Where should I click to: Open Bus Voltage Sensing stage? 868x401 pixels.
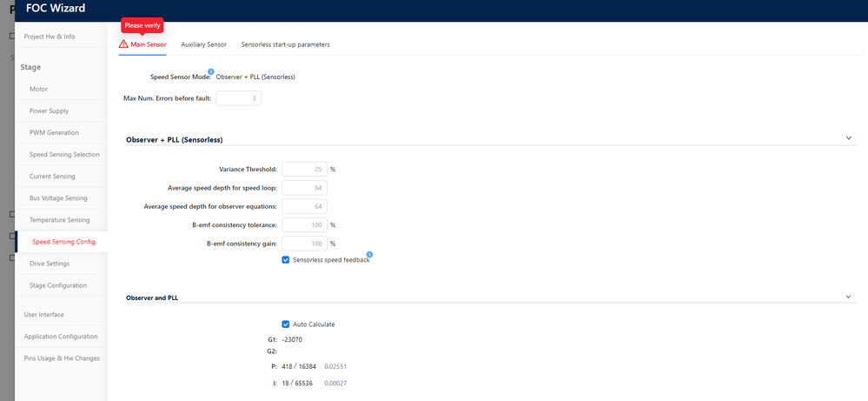pos(61,198)
